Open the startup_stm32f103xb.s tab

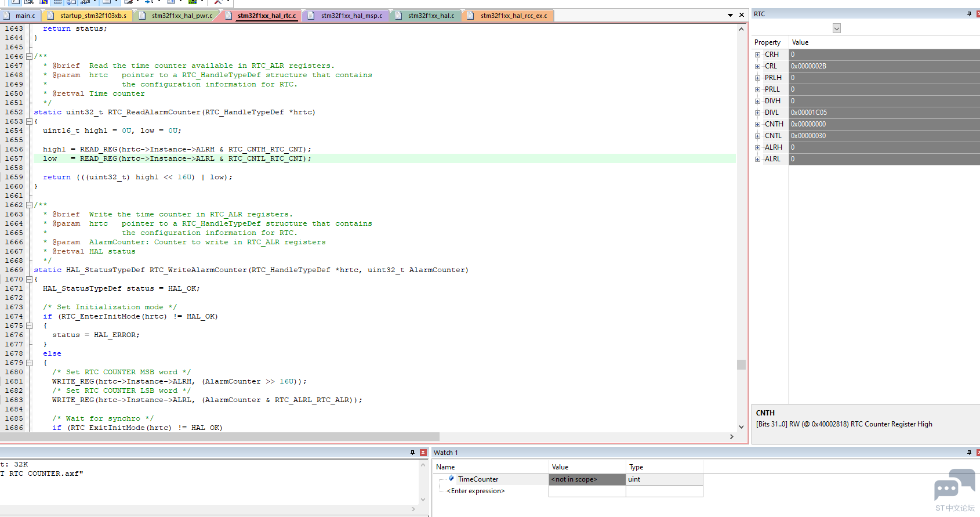[88, 16]
